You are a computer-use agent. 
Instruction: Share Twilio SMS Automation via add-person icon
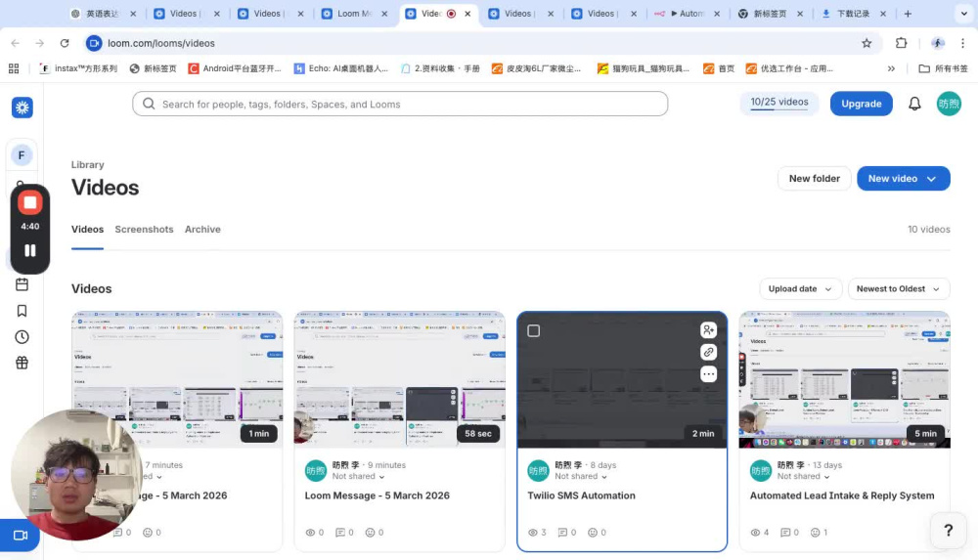[708, 330]
